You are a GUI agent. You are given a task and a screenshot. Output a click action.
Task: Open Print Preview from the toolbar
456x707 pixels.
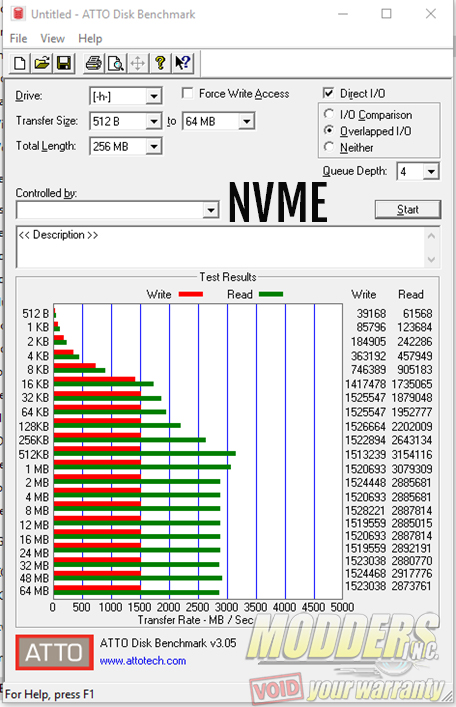(115, 63)
